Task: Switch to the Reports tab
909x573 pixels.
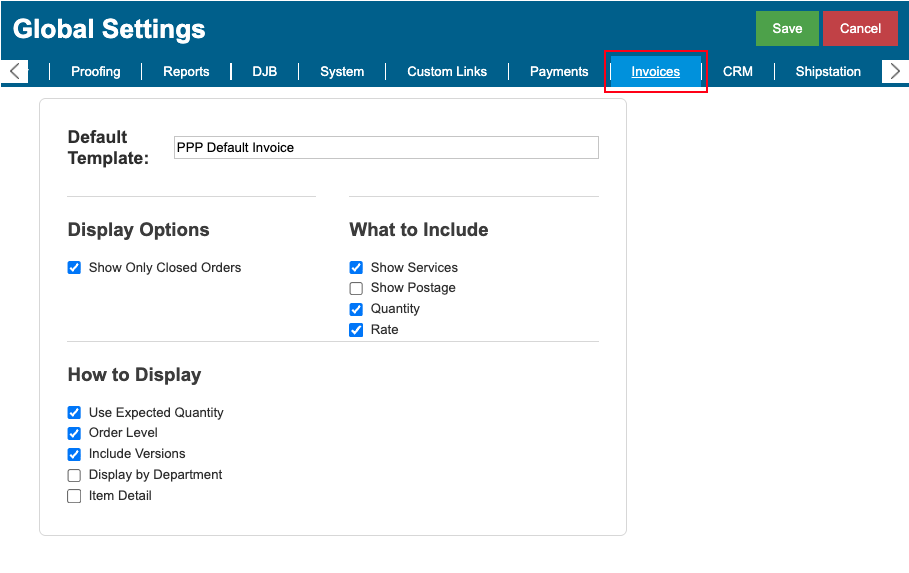Action: click(186, 71)
